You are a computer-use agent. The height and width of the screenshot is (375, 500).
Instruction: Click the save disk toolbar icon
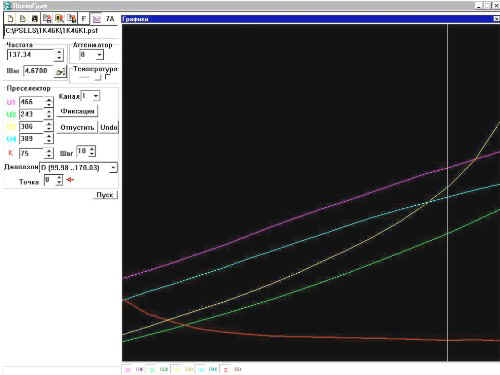(x=34, y=19)
